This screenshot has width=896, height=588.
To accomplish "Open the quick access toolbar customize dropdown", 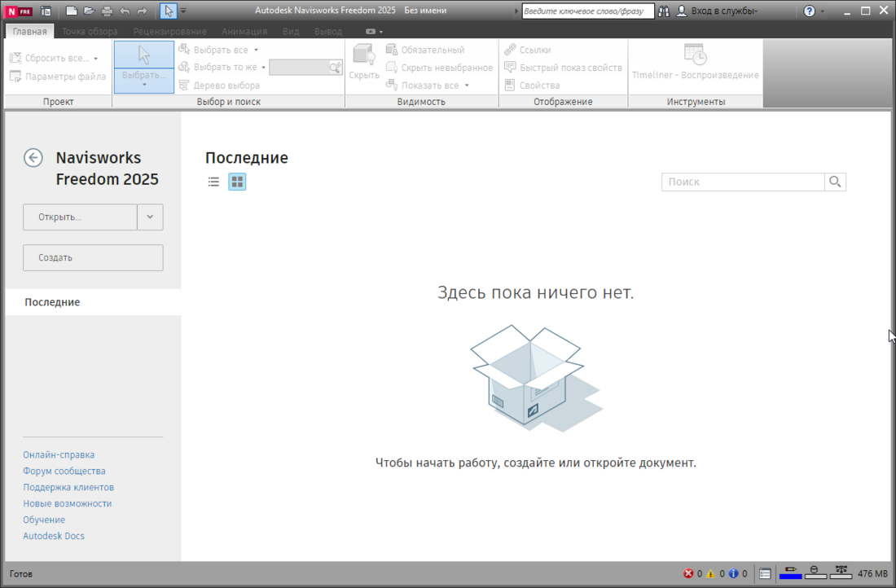I will [183, 11].
